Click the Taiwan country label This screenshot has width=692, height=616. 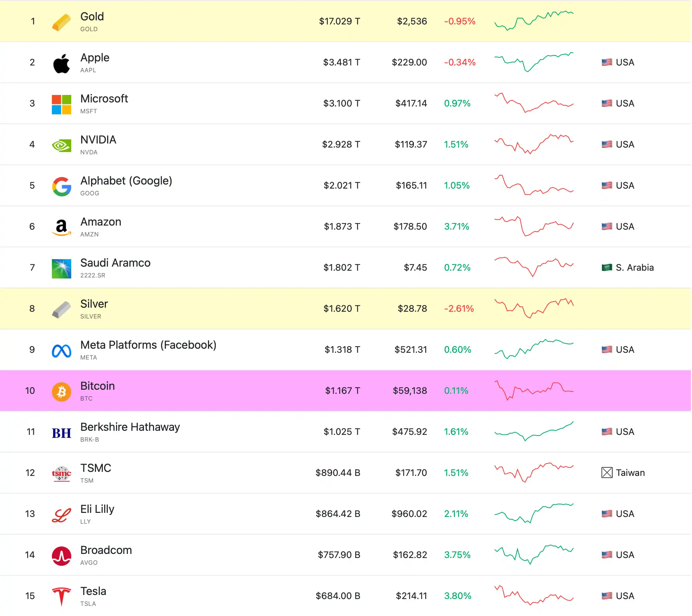click(630, 473)
